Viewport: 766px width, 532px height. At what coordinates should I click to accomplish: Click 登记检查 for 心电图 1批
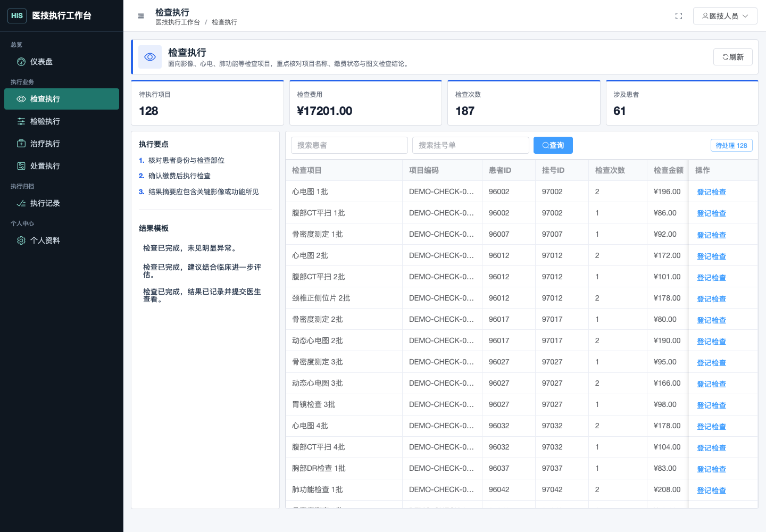pyautogui.click(x=711, y=192)
